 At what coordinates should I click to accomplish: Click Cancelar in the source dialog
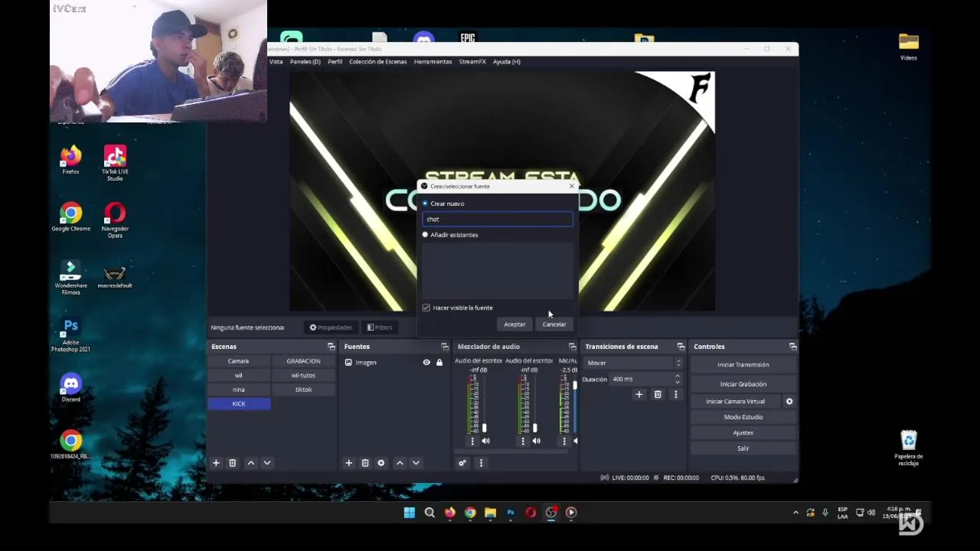(x=554, y=324)
